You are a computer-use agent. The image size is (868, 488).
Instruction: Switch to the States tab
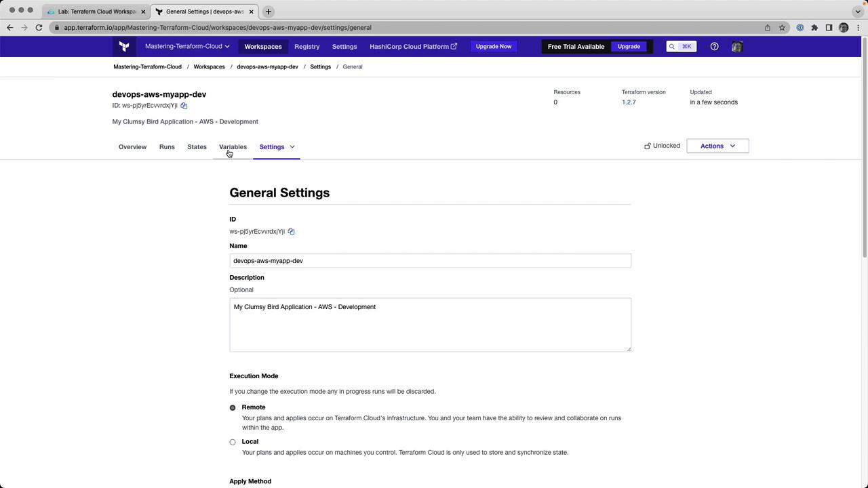(x=197, y=147)
